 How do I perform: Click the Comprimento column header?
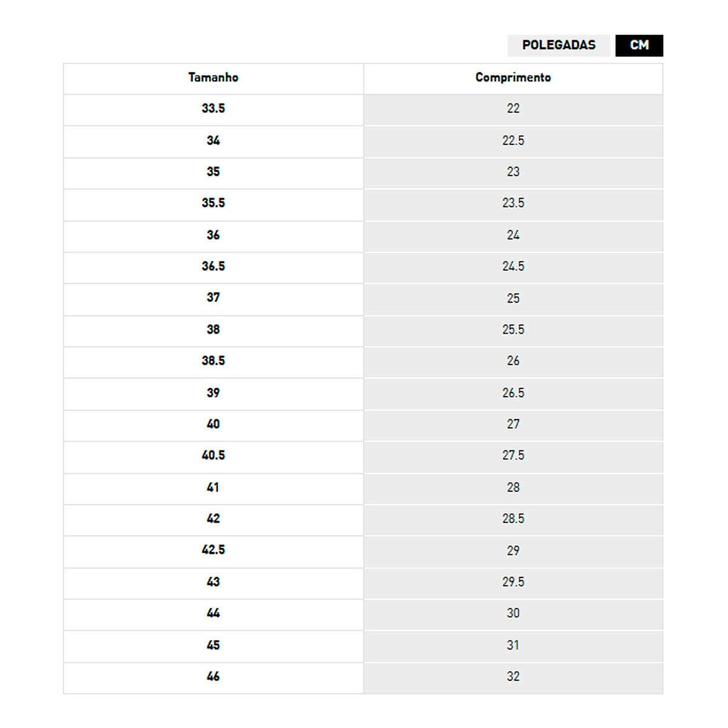[513, 78]
